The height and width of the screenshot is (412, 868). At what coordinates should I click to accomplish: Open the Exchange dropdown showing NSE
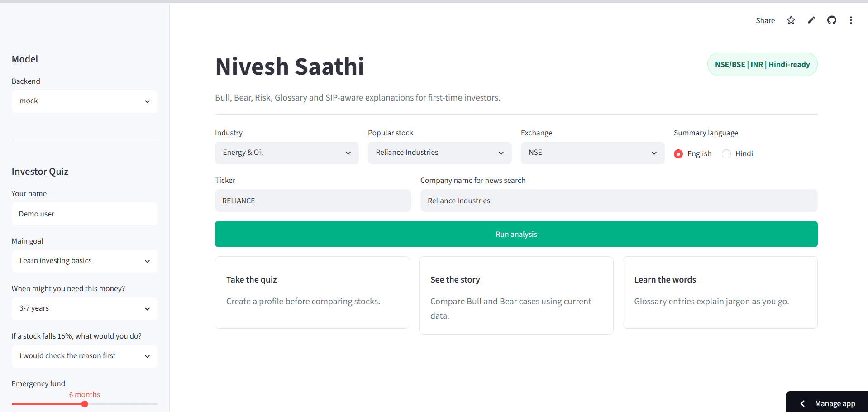[592, 153]
